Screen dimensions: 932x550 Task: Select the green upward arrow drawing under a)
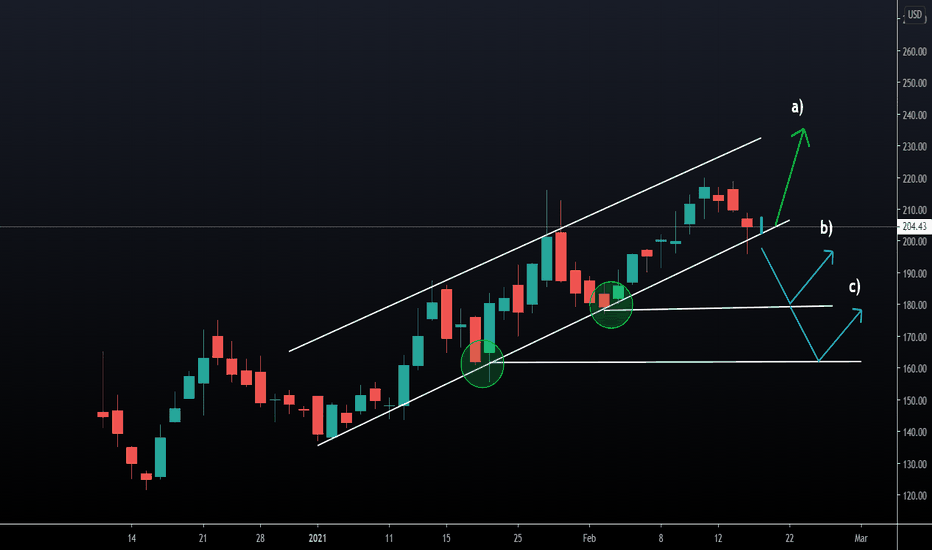(792, 177)
